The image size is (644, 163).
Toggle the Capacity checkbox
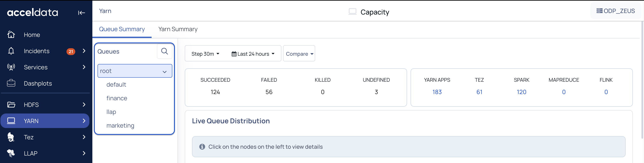point(353,12)
